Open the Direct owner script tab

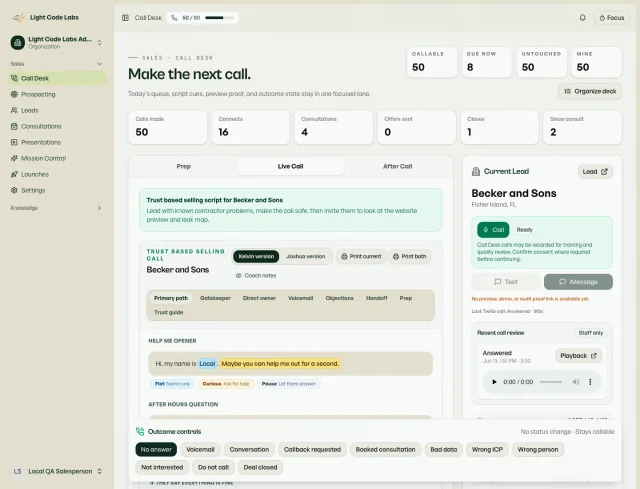(259, 298)
